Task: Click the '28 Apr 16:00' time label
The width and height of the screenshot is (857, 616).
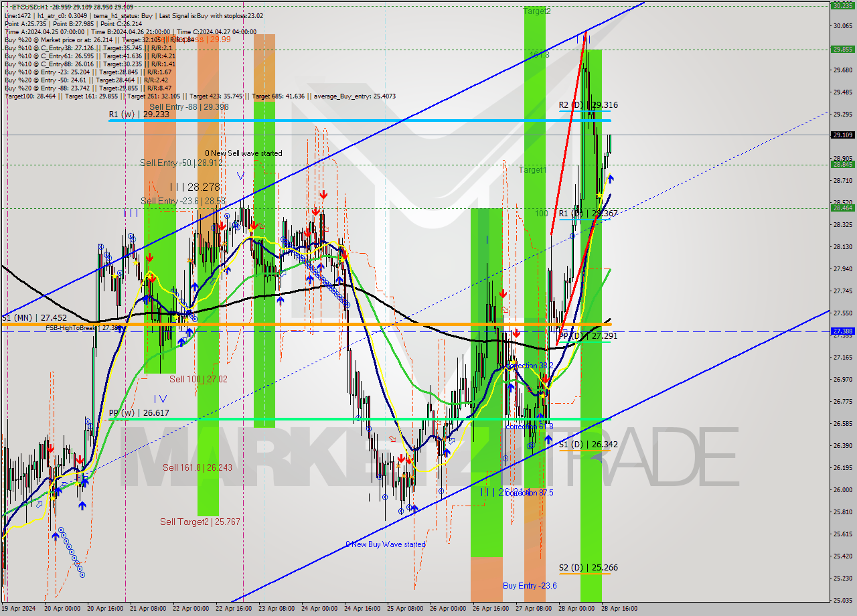Action: pyautogui.click(x=619, y=609)
